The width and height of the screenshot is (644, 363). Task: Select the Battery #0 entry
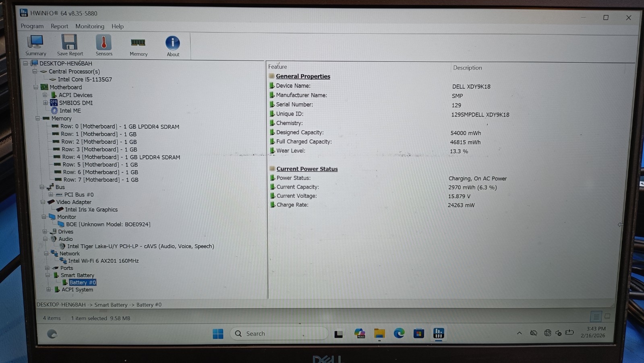(83, 282)
